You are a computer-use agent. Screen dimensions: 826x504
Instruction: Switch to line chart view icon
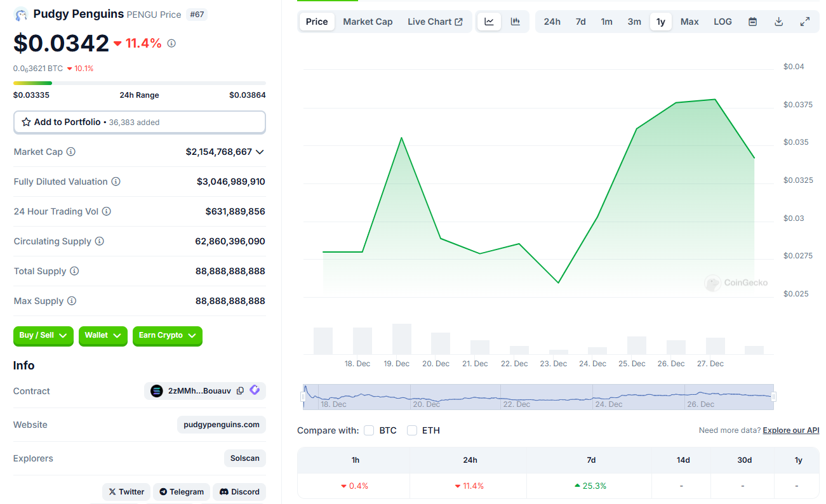click(489, 22)
